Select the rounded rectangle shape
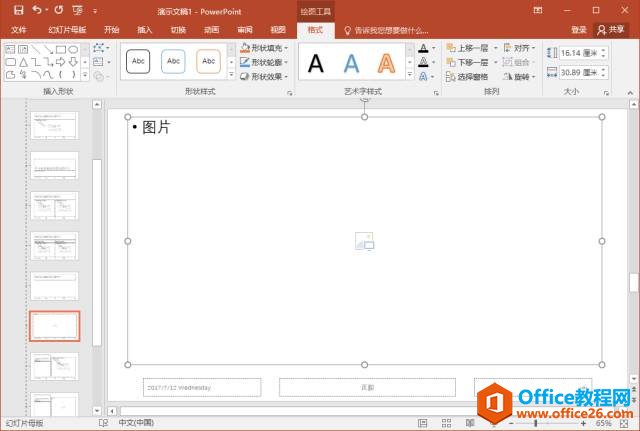This screenshot has width=640, height=431. click(x=10, y=62)
